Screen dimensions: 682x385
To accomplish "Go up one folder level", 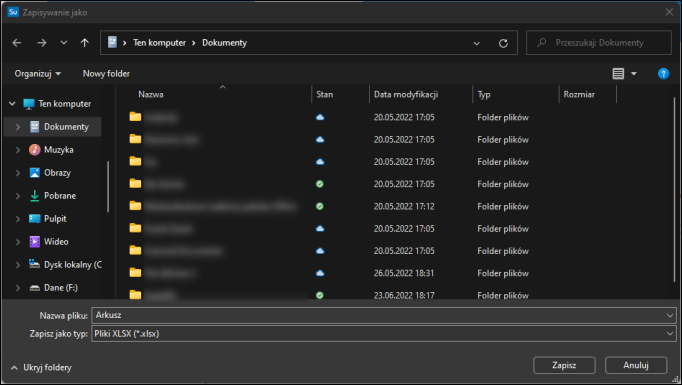I will [x=85, y=43].
